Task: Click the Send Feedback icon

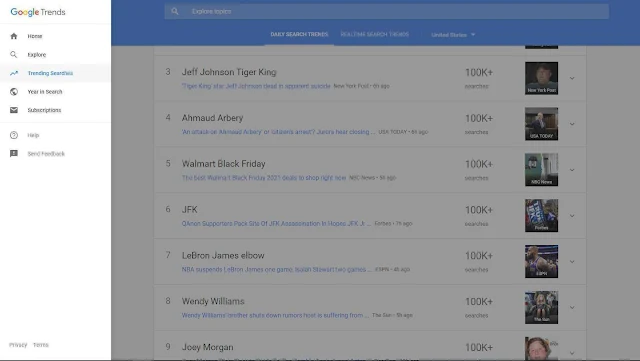Action: (x=14, y=154)
